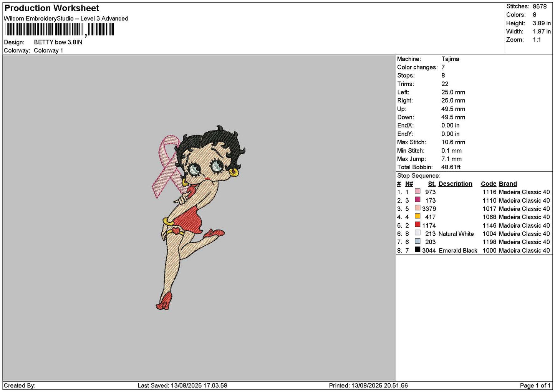Click thread code 1000
This screenshot has height=392, width=555.
coord(490,250)
